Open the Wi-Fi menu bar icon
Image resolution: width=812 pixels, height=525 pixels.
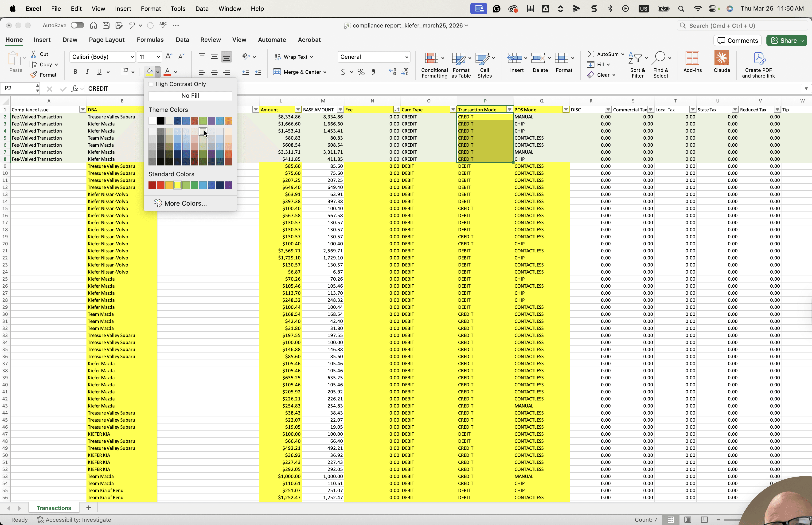point(698,8)
